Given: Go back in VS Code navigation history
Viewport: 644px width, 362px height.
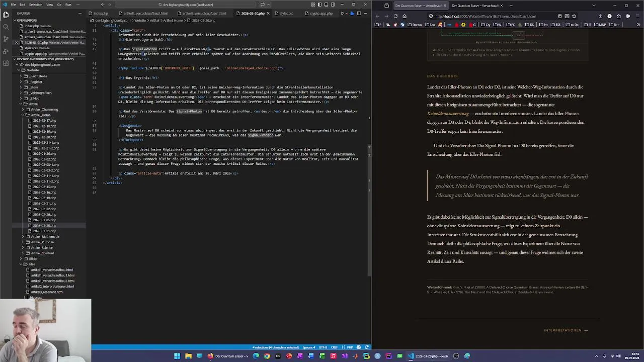Looking at the screenshot, I should coord(103,5).
